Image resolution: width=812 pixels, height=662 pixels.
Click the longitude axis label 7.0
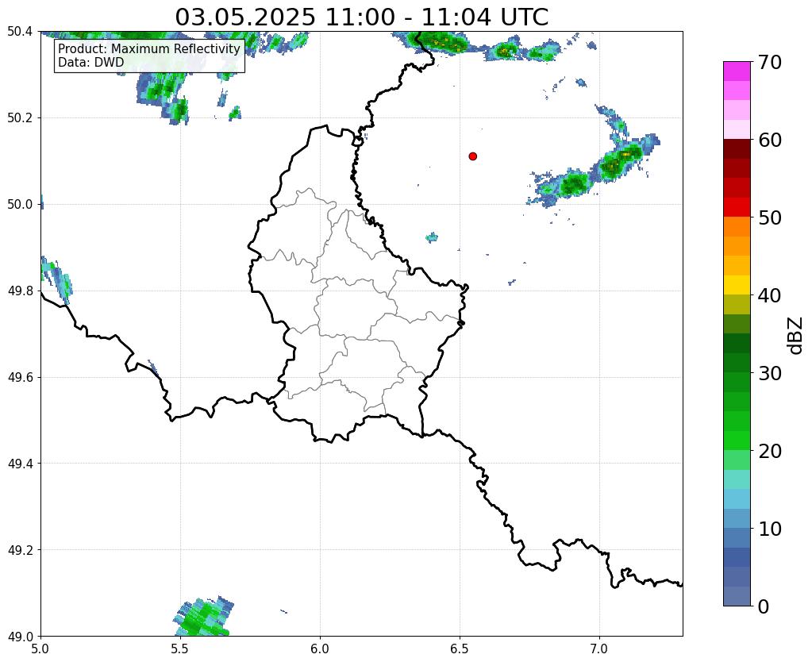coord(599,649)
